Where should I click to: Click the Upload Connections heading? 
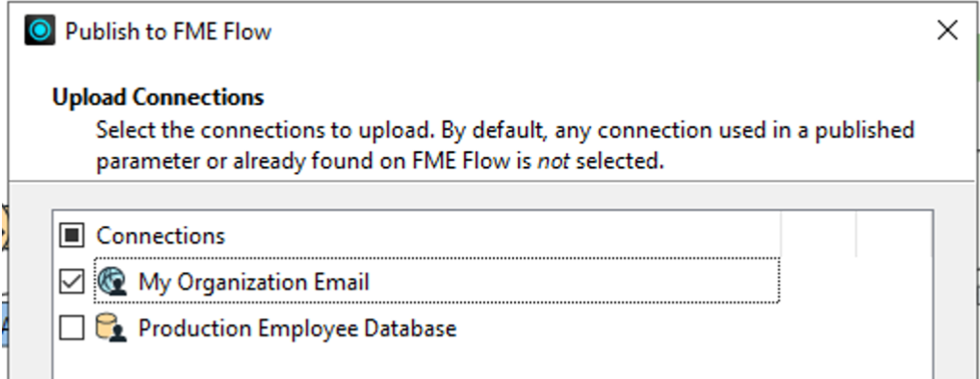158,97
